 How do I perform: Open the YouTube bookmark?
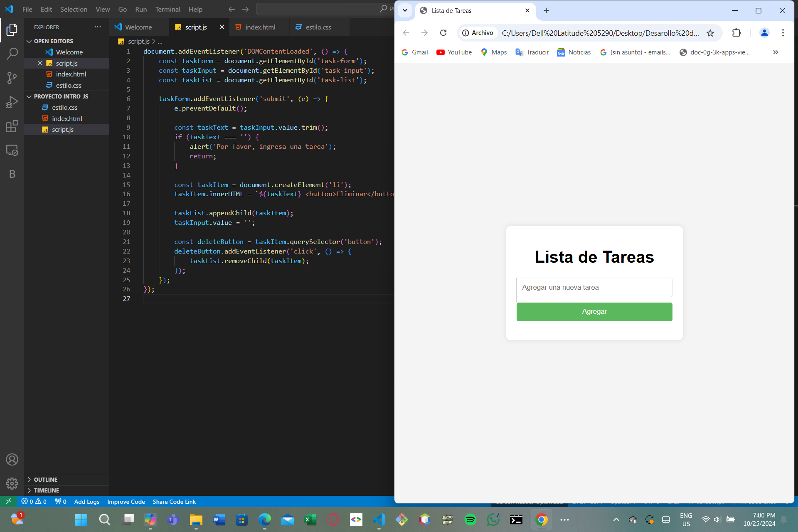(454, 52)
